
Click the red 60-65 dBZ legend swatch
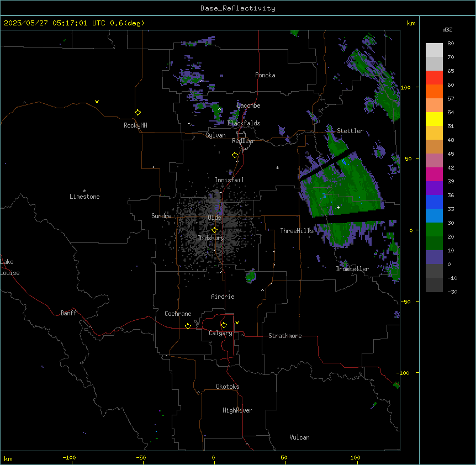434,78
